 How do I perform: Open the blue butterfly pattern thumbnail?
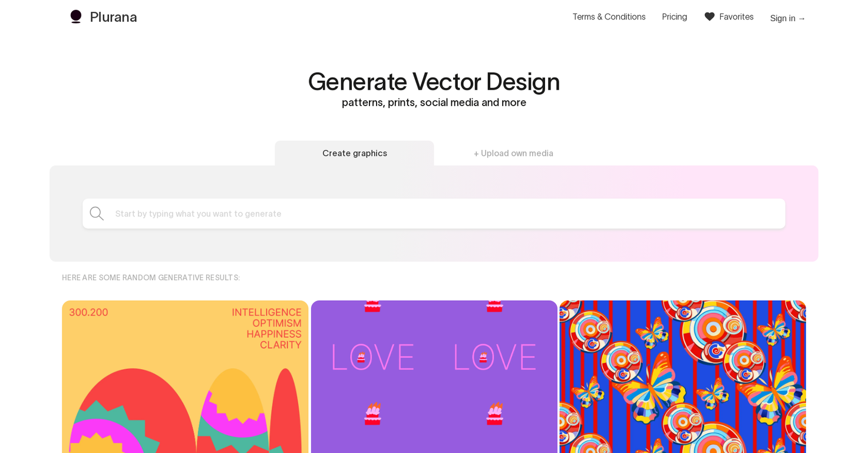pos(682,377)
